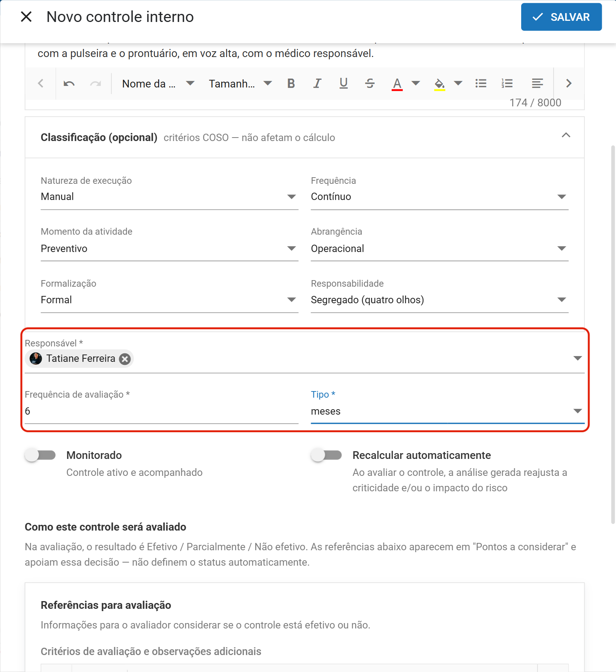616x672 pixels.
Task: Close the Novo controle interno dialog
Action: (x=26, y=17)
